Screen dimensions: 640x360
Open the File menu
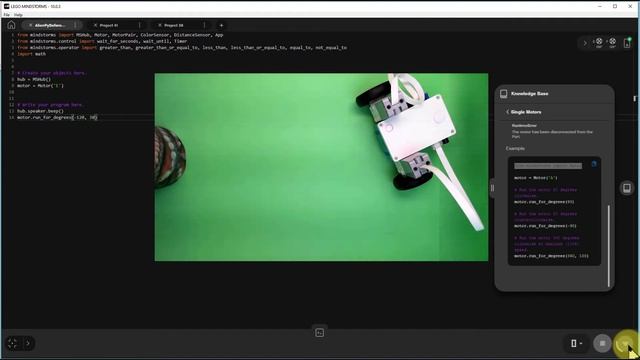[7, 15]
